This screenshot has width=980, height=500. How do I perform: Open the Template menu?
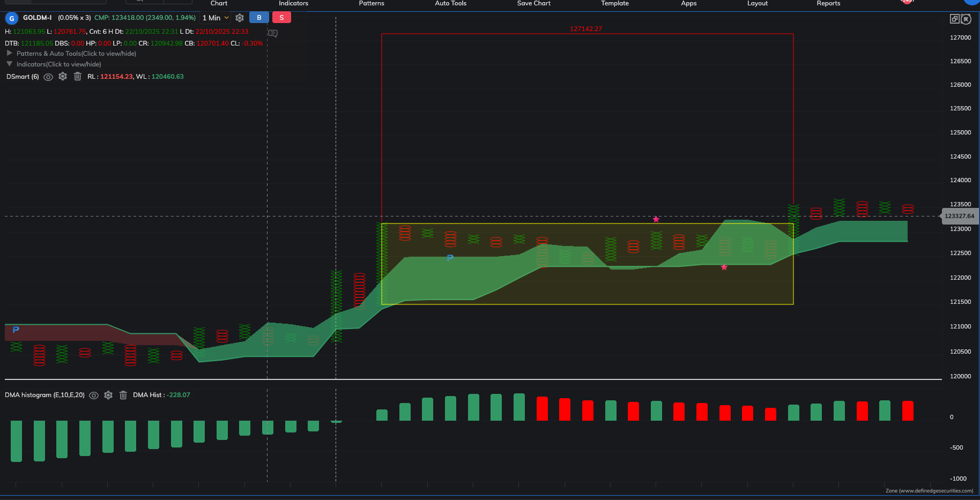click(x=614, y=3)
